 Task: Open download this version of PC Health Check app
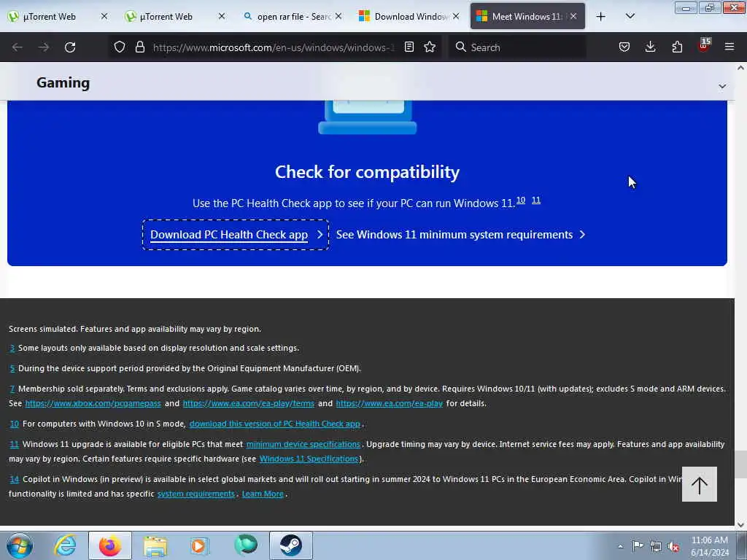coord(274,424)
